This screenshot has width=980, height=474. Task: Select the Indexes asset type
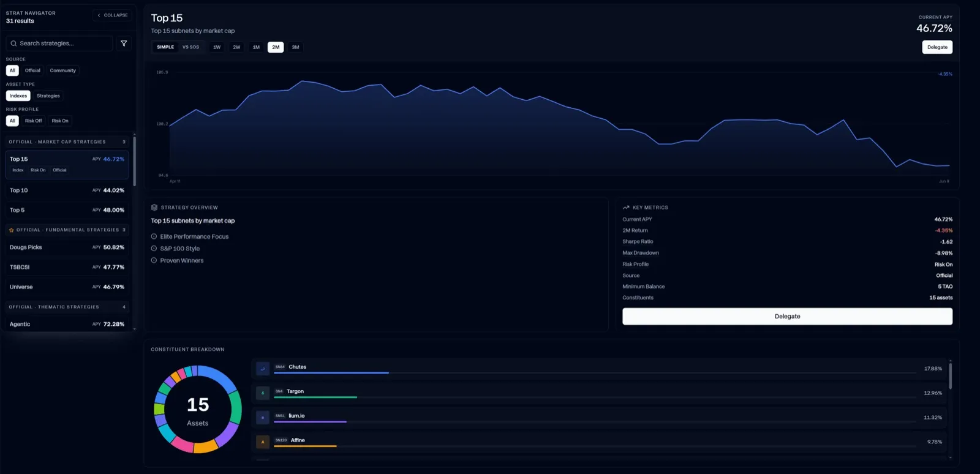click(18, 96)
